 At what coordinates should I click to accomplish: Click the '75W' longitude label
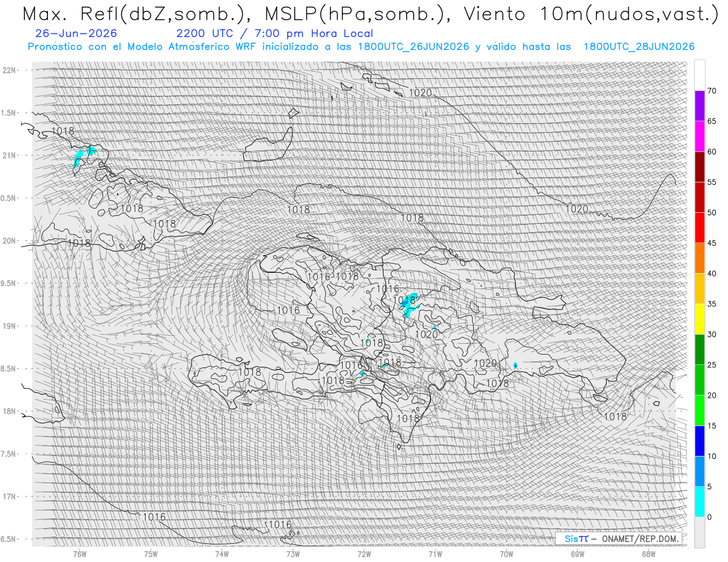point(150,554)
